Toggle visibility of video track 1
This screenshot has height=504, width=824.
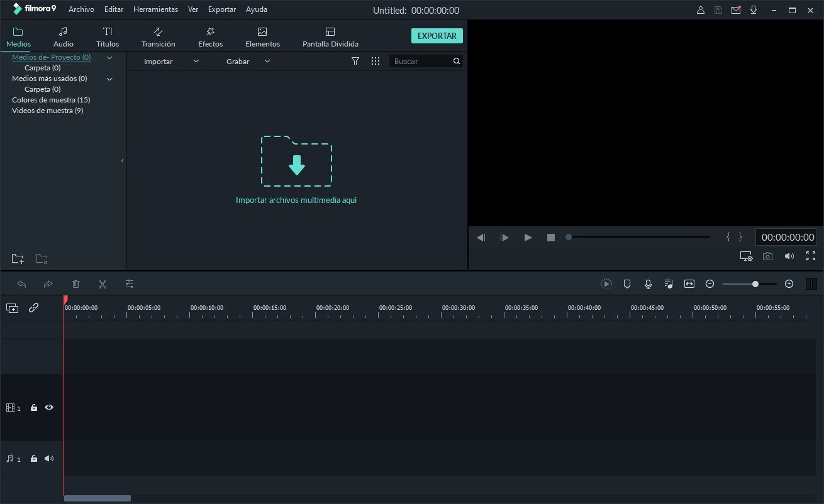pos(48,407)
